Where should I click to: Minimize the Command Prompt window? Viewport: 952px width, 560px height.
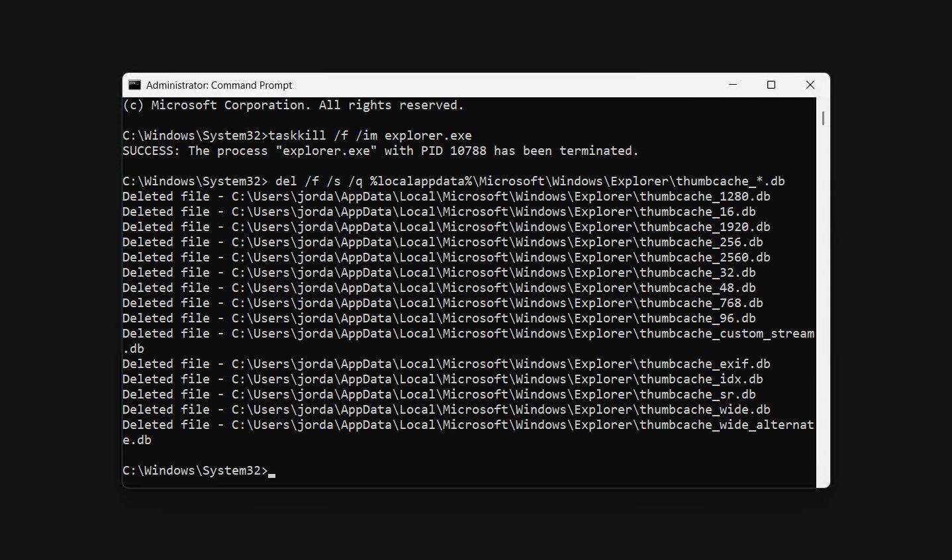click(x=733, y=85)
